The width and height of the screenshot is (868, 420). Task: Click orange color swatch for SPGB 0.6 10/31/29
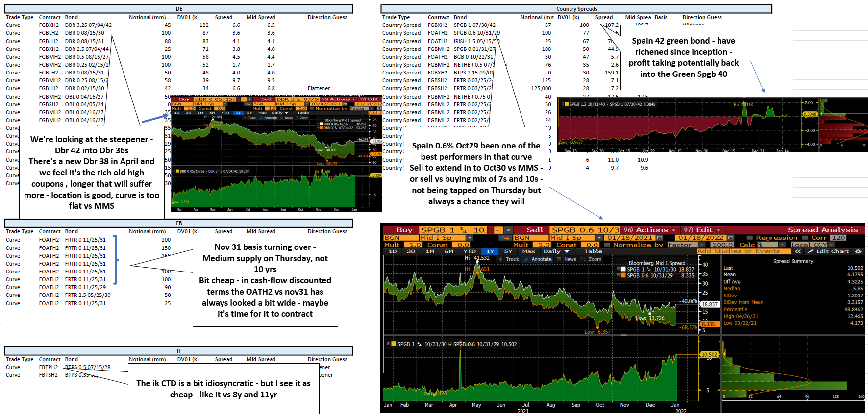tap(623, 275)
